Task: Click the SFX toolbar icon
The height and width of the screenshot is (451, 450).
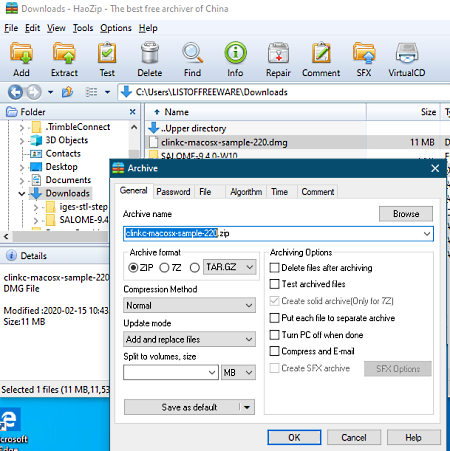Action: click(x=364, y=53)
